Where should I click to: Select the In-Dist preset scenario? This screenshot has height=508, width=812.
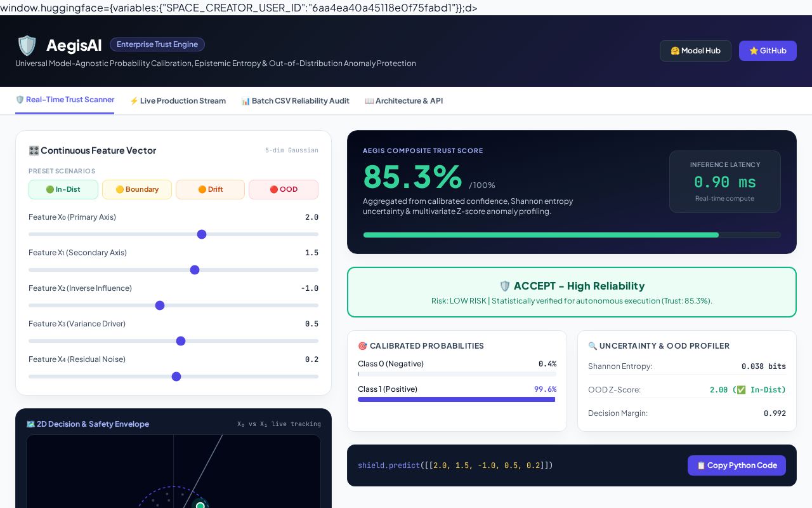tap(63, 189)
